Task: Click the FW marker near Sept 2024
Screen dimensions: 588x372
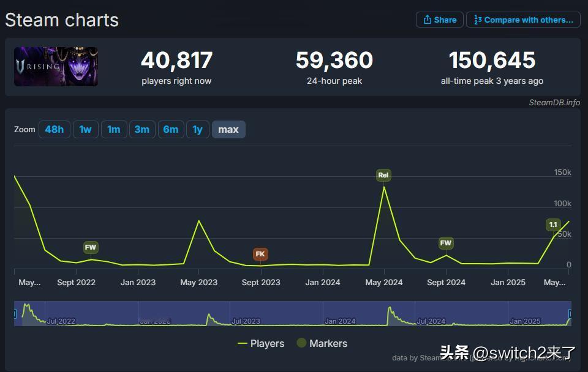Action: tap(445, 243)
